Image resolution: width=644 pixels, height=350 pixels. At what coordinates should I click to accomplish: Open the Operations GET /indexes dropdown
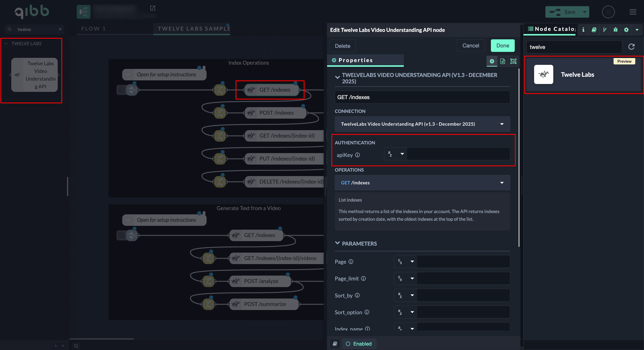(422, 183)
